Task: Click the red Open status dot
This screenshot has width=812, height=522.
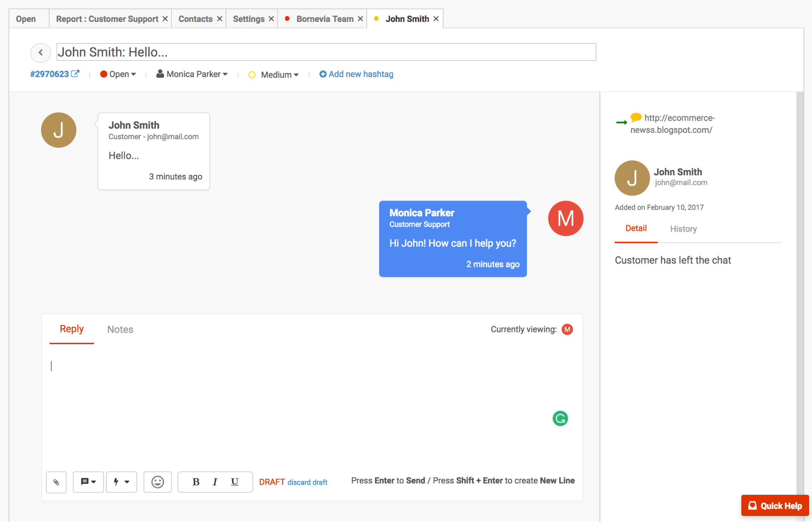Action: [104, 74]
